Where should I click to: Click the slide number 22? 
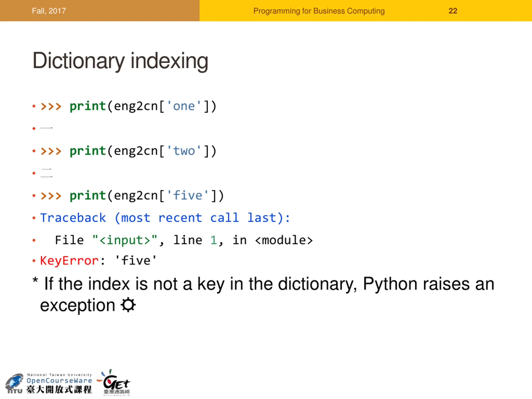453,11
